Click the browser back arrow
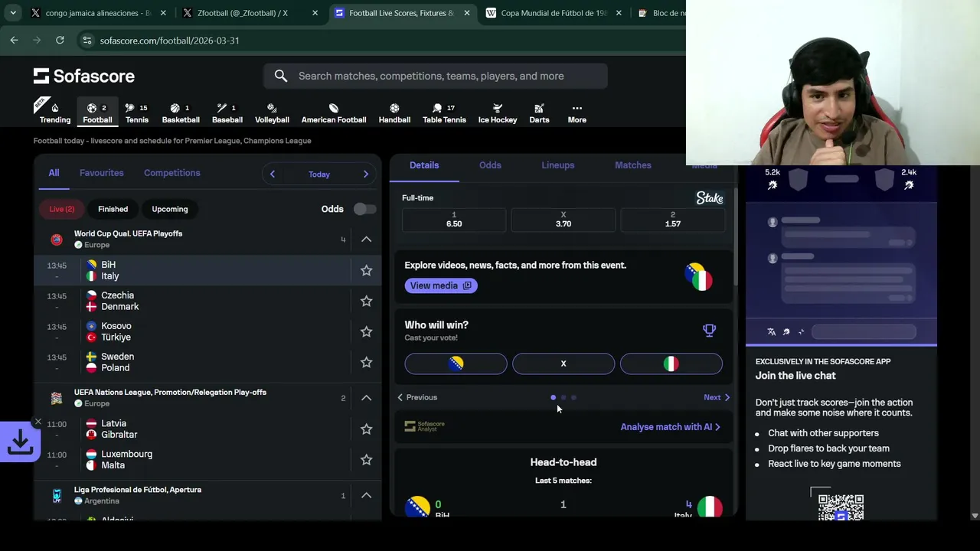This screenshot has width=980, height=551. tap(14, 40)
